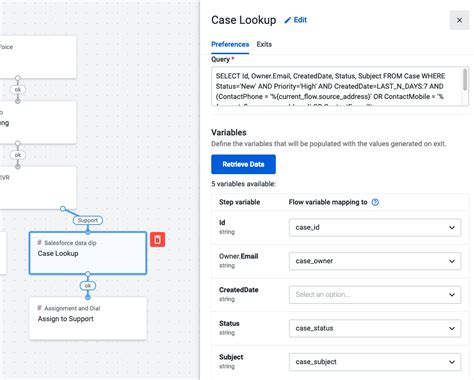Open the Owner.Email mapping dropdown showing case_owner

click(375, 261)
